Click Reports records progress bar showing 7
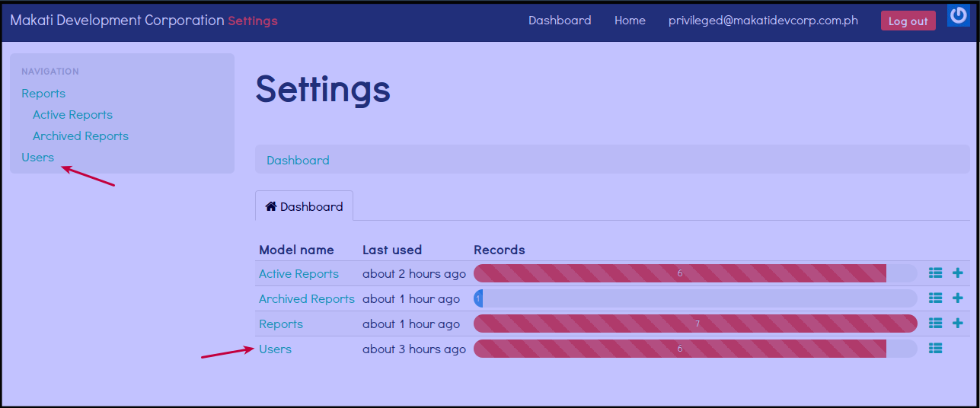 (695, 324)
